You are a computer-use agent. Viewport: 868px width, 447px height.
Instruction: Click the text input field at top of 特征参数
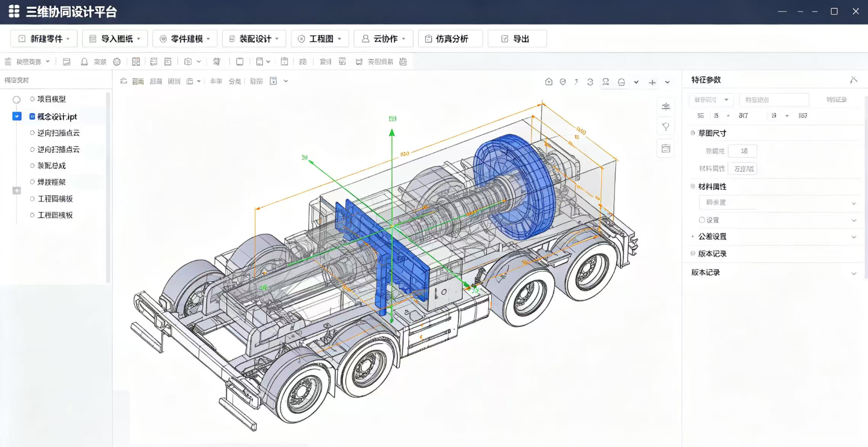pyautogui.click(x=774, y=99)
